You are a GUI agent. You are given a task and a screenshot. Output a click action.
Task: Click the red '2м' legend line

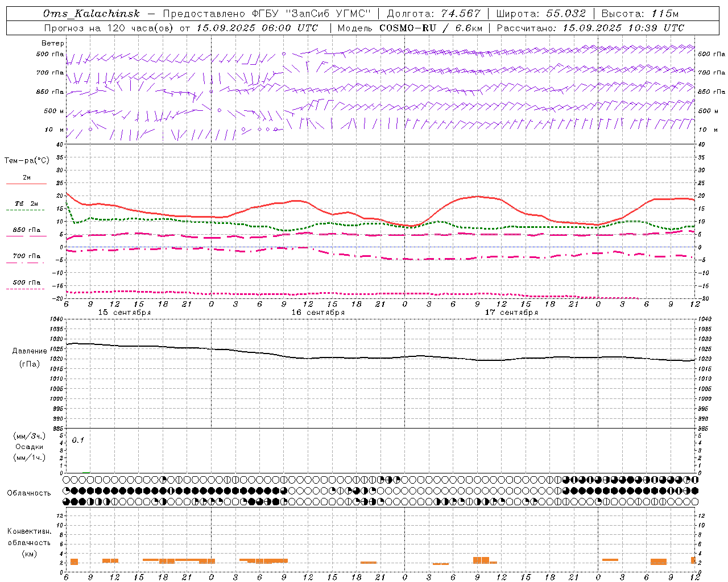[x=26, y=184]
